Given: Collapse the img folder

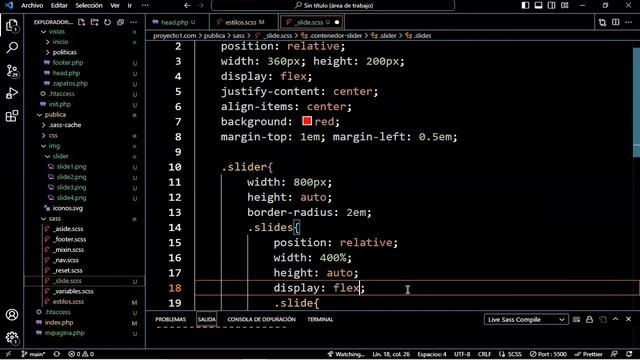Looking at the screenshot, I should pos(54,146).
